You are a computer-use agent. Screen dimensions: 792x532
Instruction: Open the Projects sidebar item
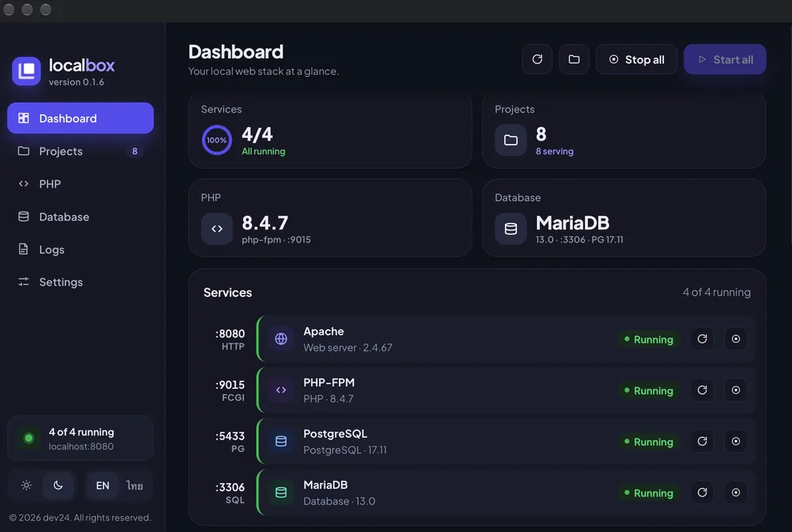80,151
